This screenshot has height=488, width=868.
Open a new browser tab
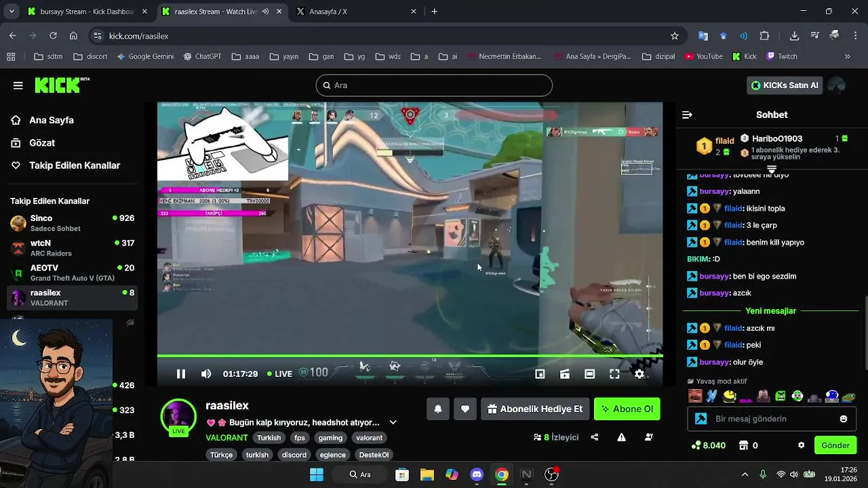pyautogui.click(x=435, y=12)
